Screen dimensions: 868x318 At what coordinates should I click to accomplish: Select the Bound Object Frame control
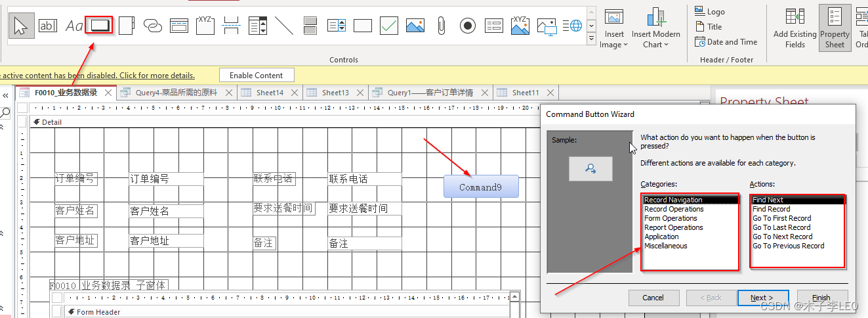[x=520, y=26]
